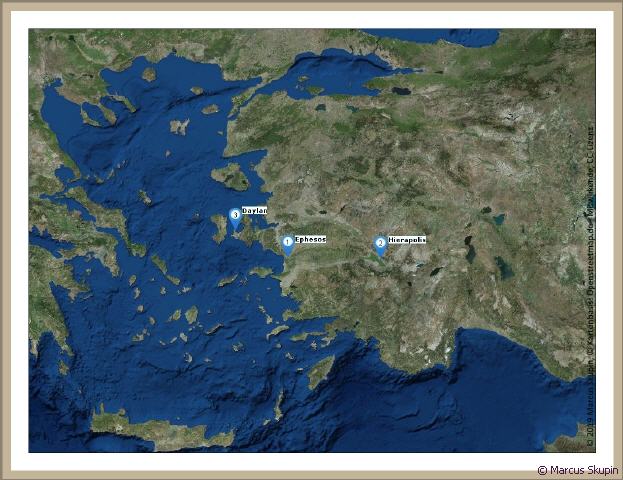Select Rhodes island on the satellite map
Image resolution: width=623 pixels, height=480 pixels.
point(320,372)
